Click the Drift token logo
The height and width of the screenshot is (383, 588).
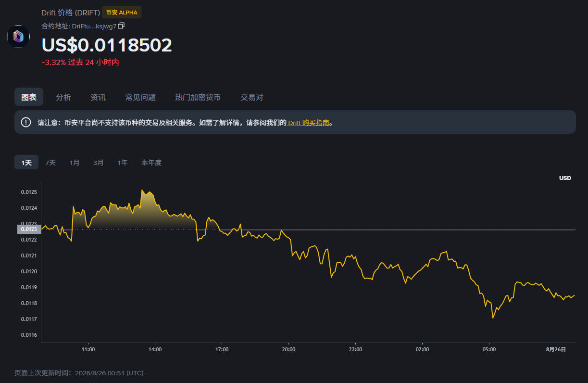pyautogui.click(x=18, y=37)
